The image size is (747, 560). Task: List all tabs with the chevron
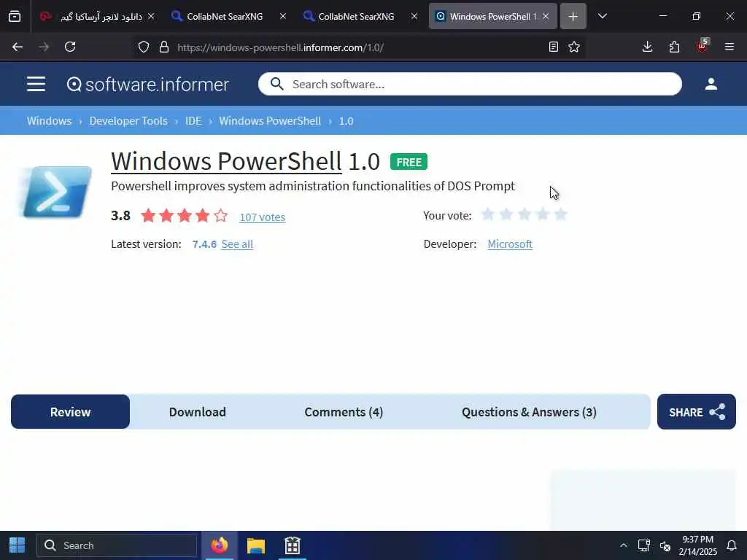click(602, 17)
